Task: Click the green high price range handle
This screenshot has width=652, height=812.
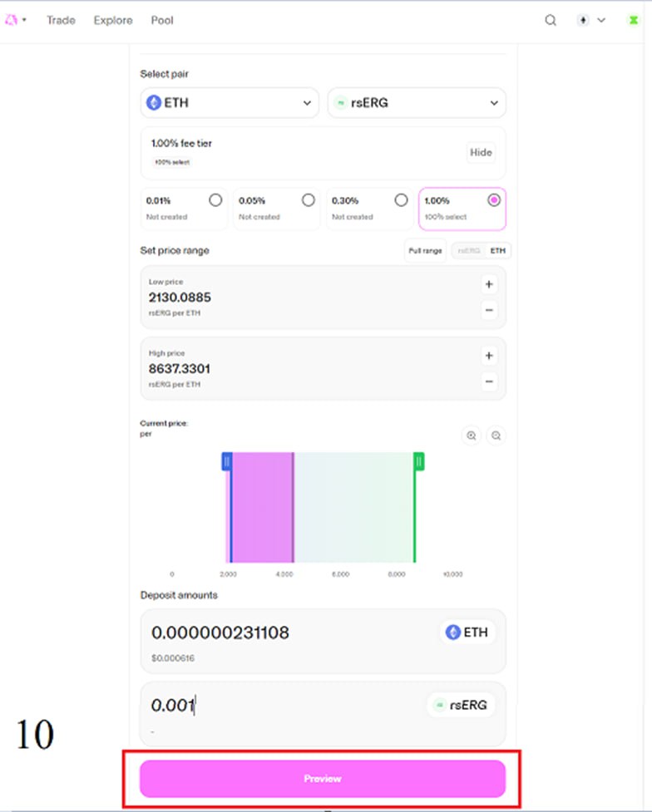Action: [x=419, y=461]
